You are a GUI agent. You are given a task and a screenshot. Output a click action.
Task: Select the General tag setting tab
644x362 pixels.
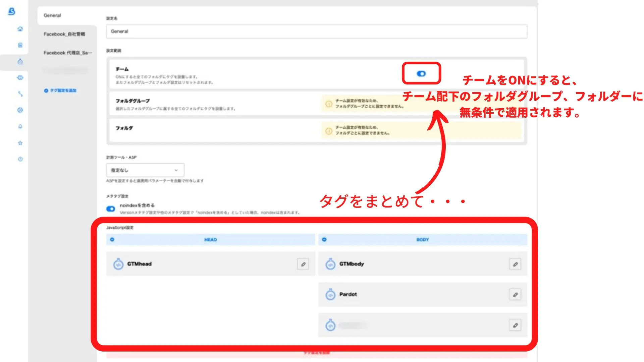click(x=67, y=15)
